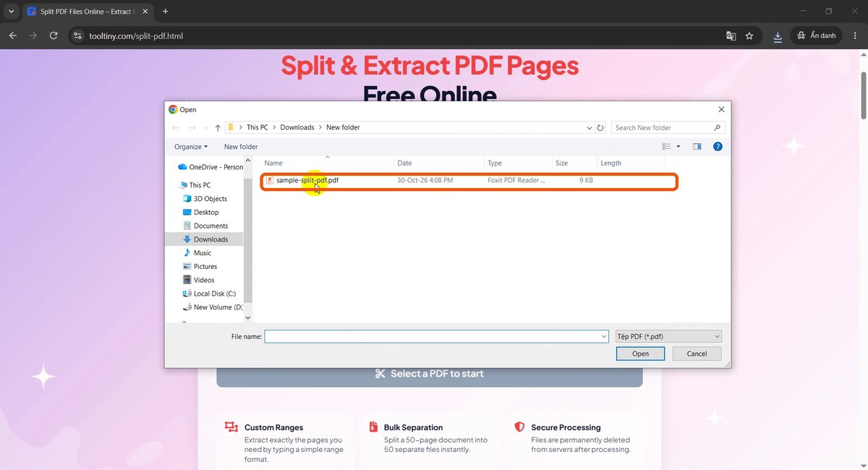The image size is (868, 470).
Task: Open the view options dropdown arrow
Action: 678,147
